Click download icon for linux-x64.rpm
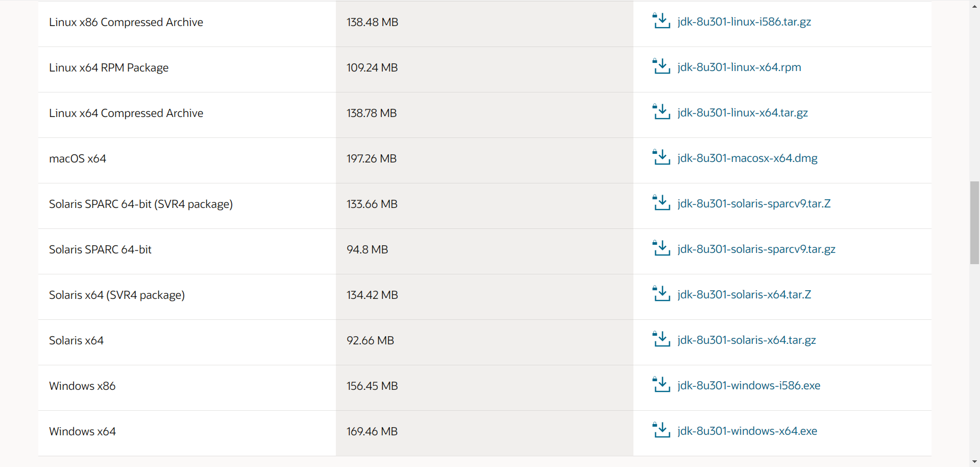 [661, 66]
